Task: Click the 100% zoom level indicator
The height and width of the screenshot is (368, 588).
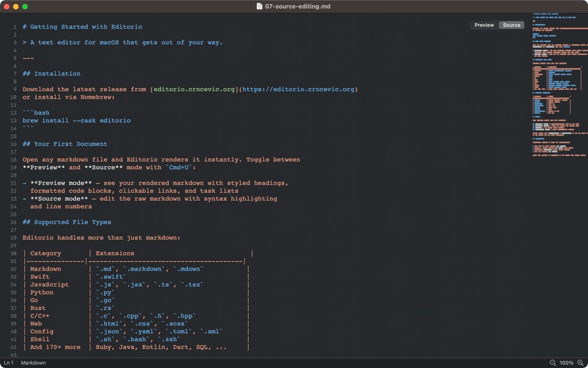Action: (x=566, y=363)
